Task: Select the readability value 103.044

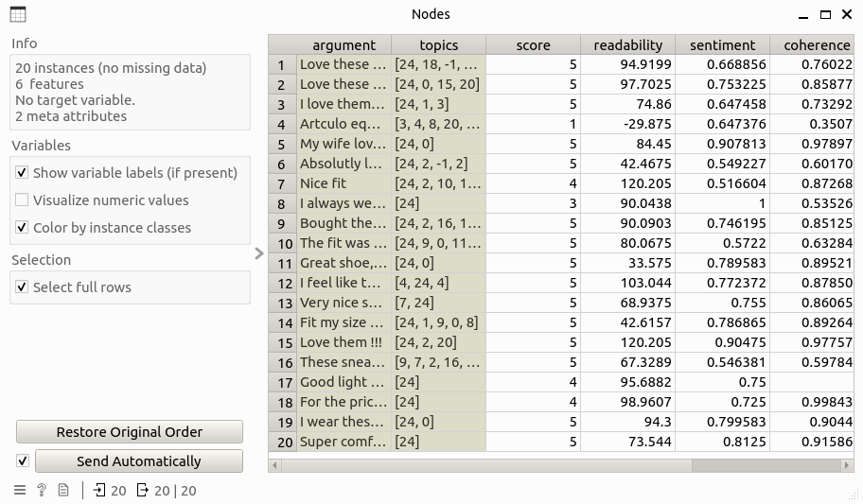Action: tap(628, 283)
